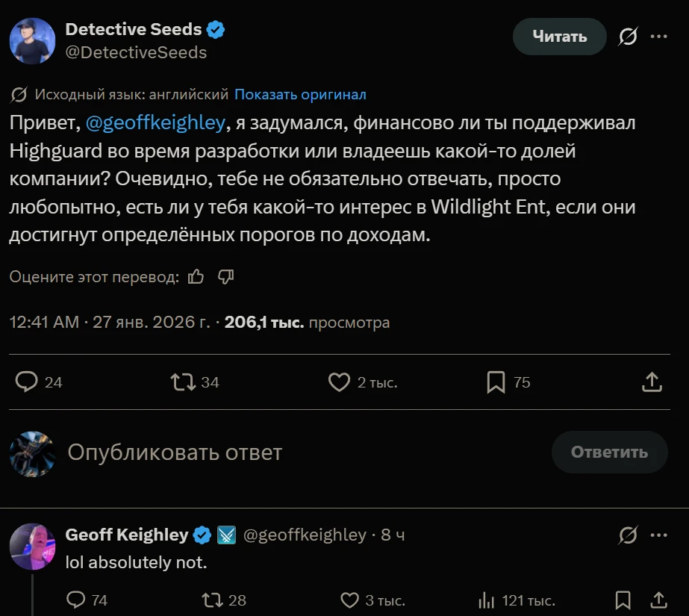The image size is (689, 616).
Task: Repost the Detective Seeds tweet
Action: (183, 382)
